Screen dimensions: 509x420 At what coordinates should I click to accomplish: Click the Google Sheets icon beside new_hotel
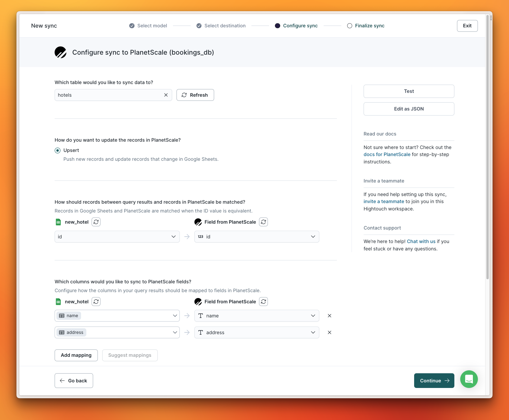58,222
